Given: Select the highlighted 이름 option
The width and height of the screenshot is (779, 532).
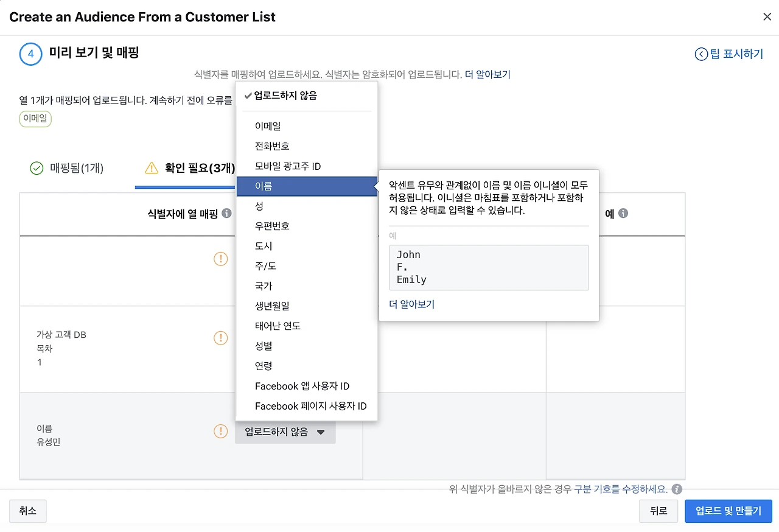Looking at the screenshot, I should tap(307, 186).
